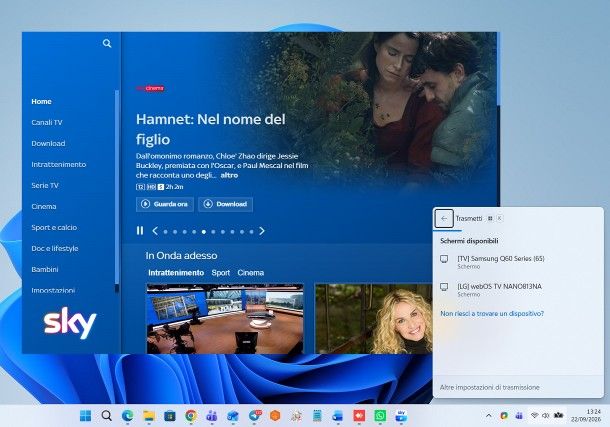Viewport: 610px width, 427px height.
Task: Select the last carousel dot
Action: tap(251, 232)
